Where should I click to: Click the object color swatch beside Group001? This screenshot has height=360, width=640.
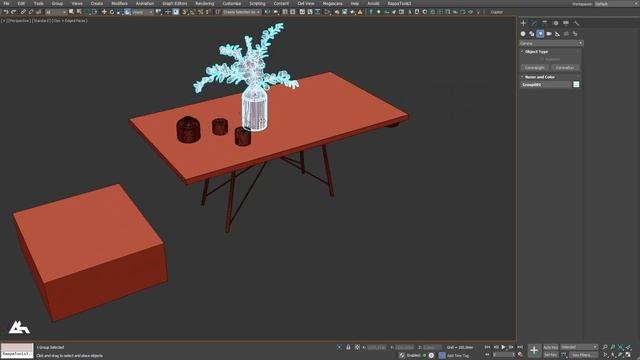coord(576,84)
